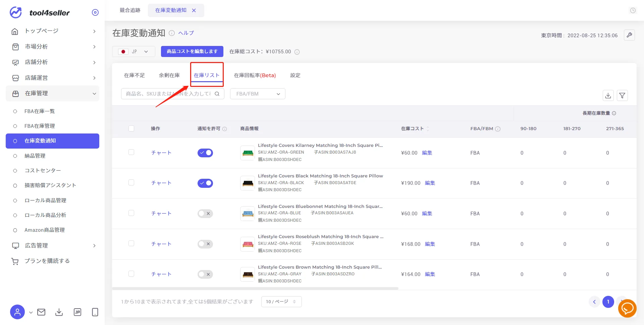644x325 pixels.
Task: Open the filter funnel icon
Action: [622, 96]
